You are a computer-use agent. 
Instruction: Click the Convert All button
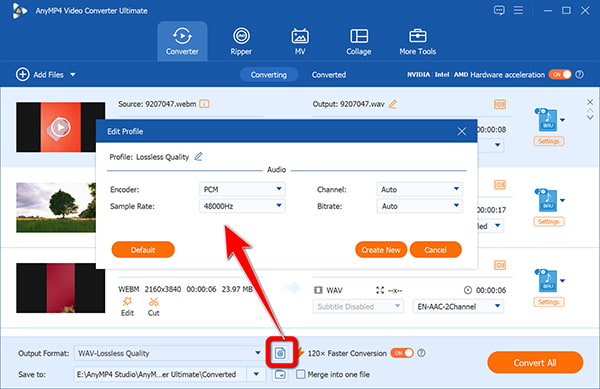(x=535, y=362)
